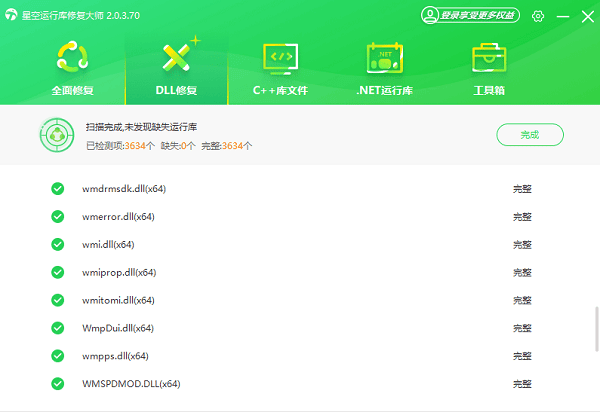
Task: Click green check beside wmerror.dll
Action: click(58, 217)
